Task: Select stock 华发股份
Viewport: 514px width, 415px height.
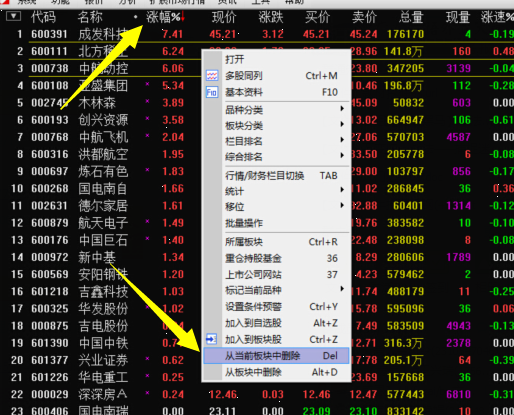Action: point(103,309)
